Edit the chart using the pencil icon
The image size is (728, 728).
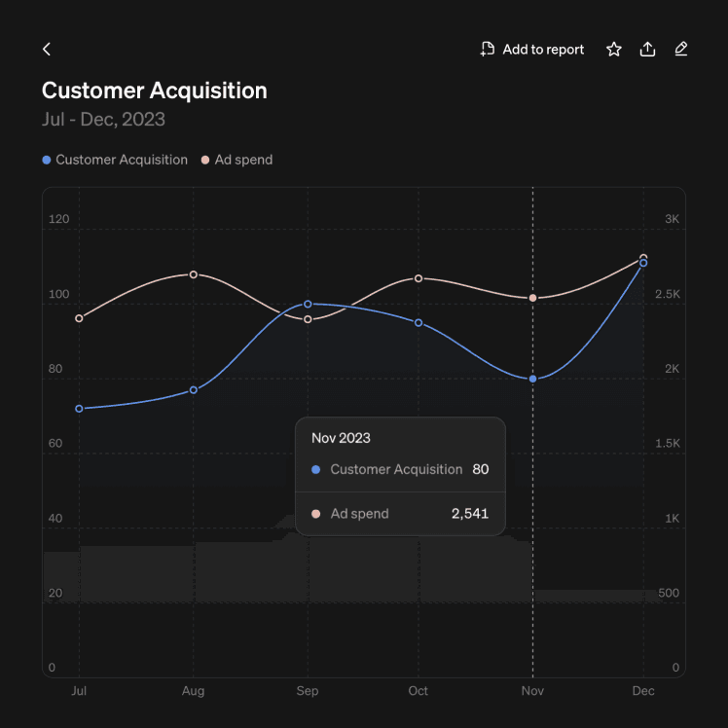point(681,49)
